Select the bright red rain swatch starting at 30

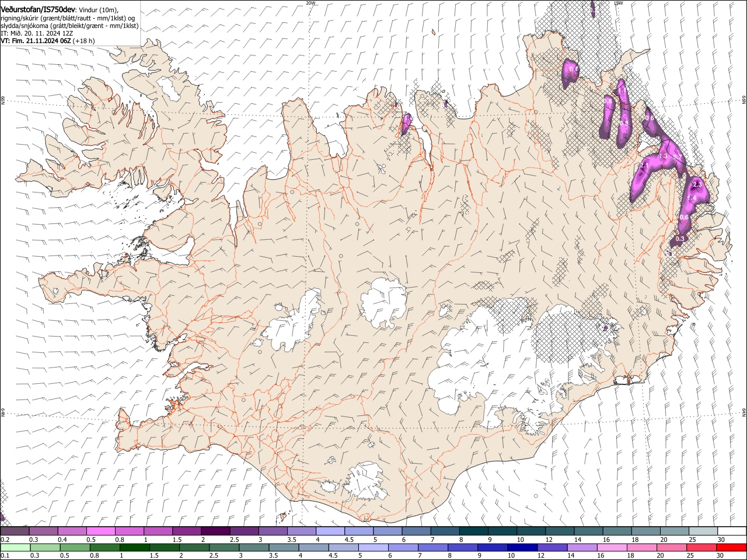pyautogui.click(x=731, y=548)
